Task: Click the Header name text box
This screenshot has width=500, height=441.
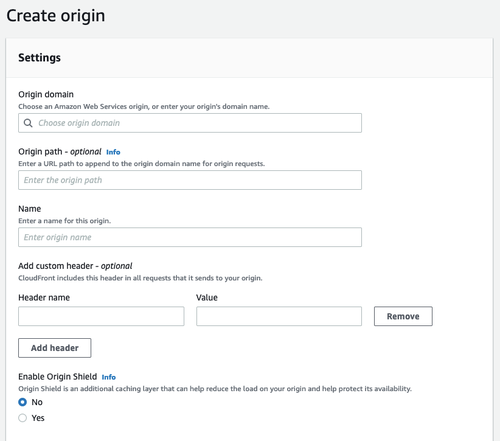Action: tap(101, 316)
